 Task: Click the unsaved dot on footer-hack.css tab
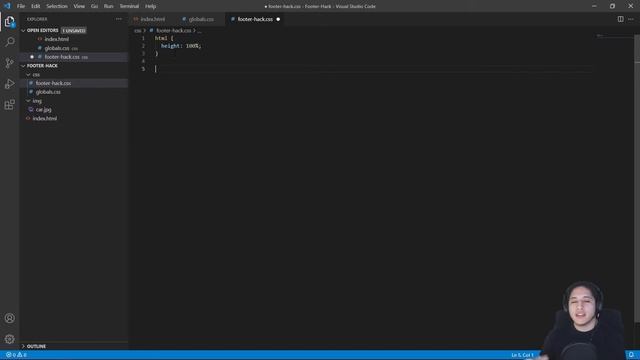pos(278,19)
